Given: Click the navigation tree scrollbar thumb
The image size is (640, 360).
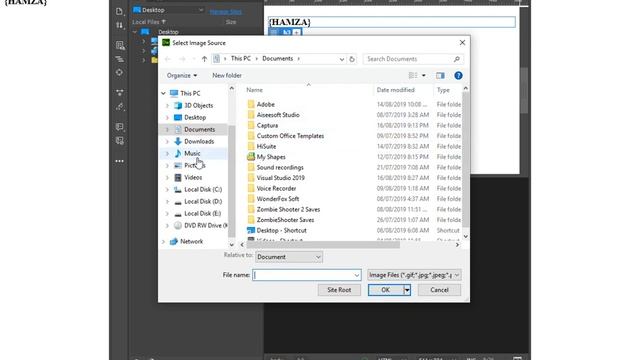Looking at the screenshot, I should pos(231,181).
